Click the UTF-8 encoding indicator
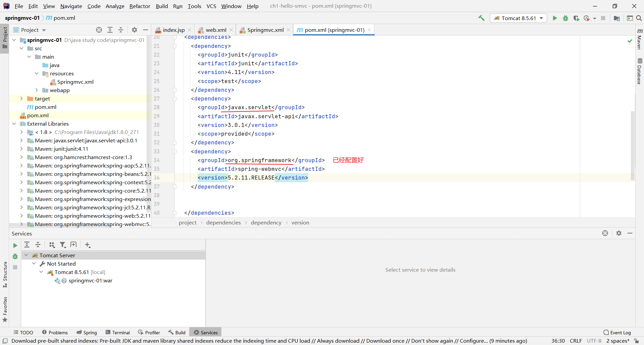The height and width of the screenshot is (345, 644). 594,341
